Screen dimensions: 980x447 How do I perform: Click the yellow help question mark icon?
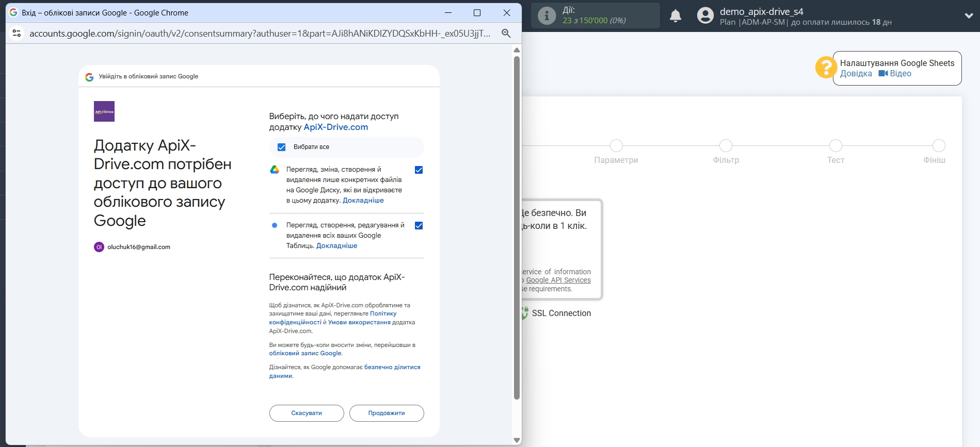(826, 67)
